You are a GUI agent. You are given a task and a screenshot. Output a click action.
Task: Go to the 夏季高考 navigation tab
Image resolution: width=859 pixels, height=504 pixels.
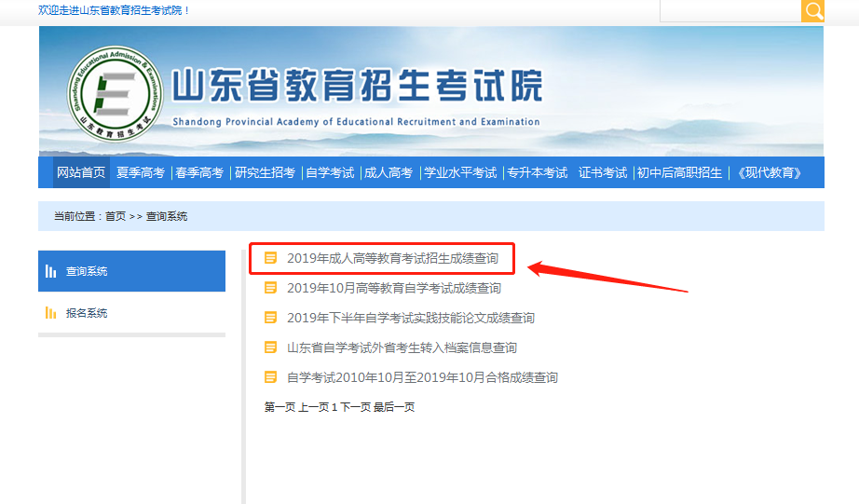click(x=140, y=172)
